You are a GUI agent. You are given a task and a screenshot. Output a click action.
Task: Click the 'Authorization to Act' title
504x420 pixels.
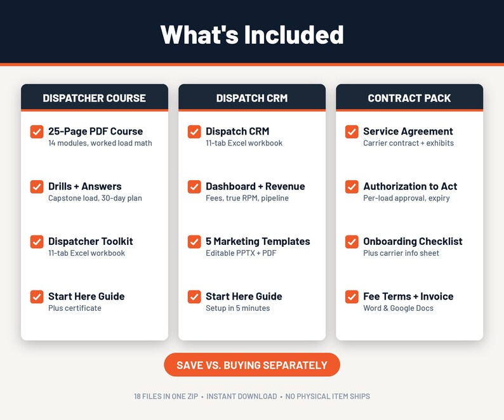tap(410, 186)
